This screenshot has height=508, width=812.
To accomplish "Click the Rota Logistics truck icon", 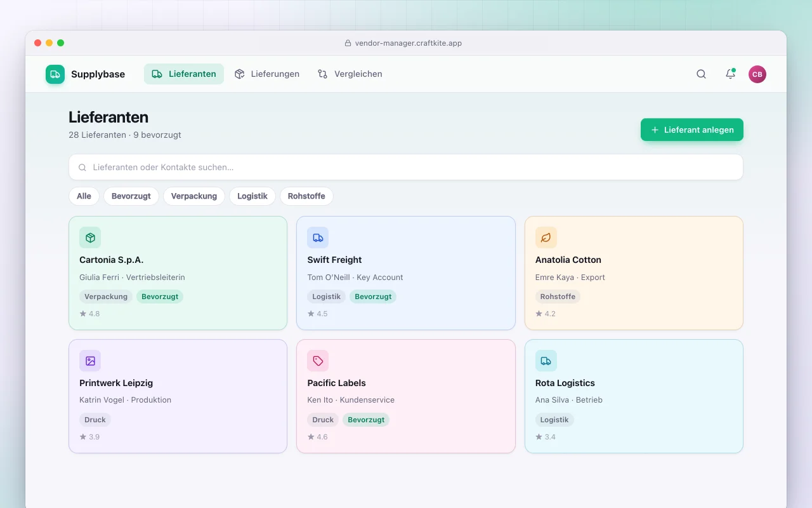I will [x=546, y=361].
